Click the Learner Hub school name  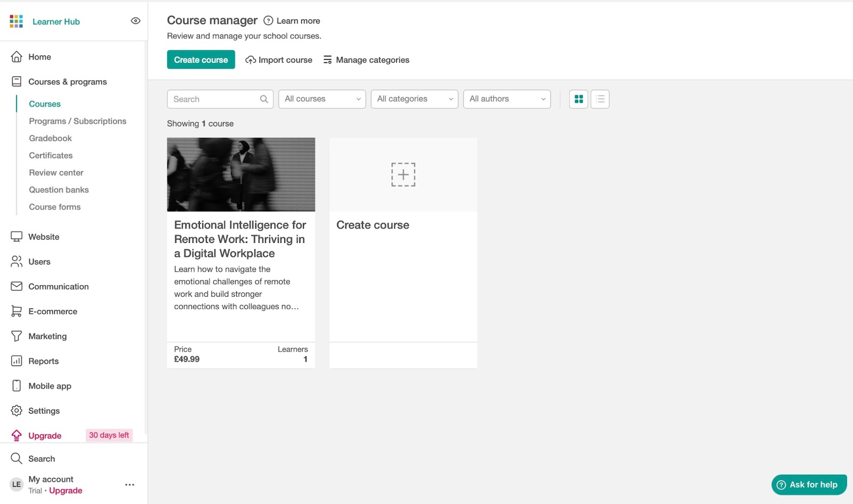[x=56, y=21]
